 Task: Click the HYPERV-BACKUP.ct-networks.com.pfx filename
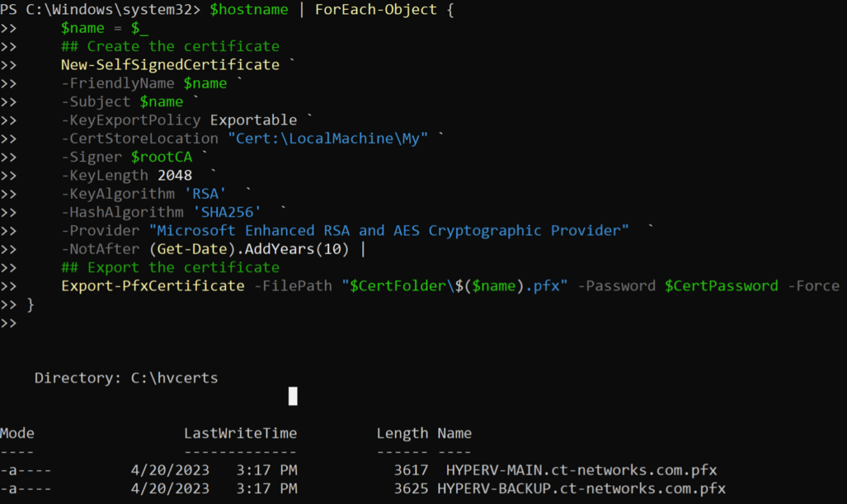[580, 488]
